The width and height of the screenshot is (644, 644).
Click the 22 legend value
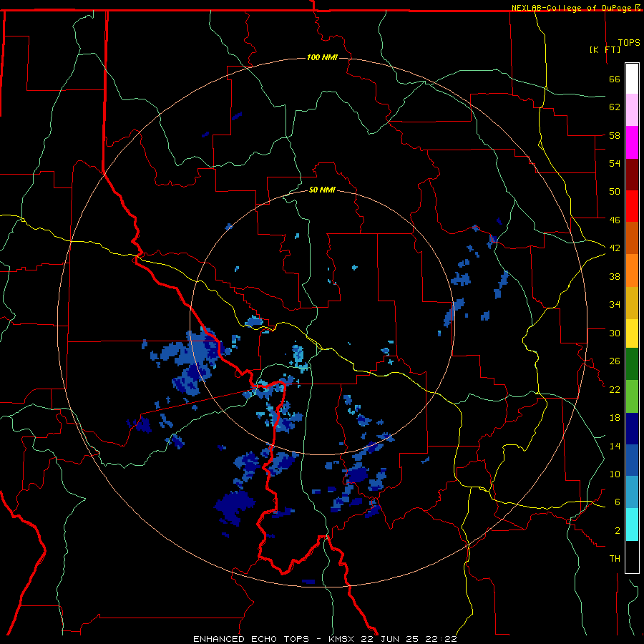[x=615, y=389]
